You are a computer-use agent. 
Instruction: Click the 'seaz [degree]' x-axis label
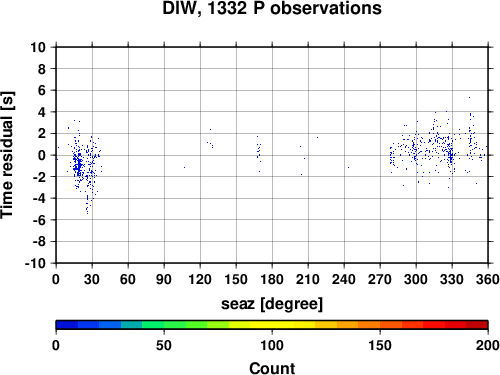pos(272,304)
